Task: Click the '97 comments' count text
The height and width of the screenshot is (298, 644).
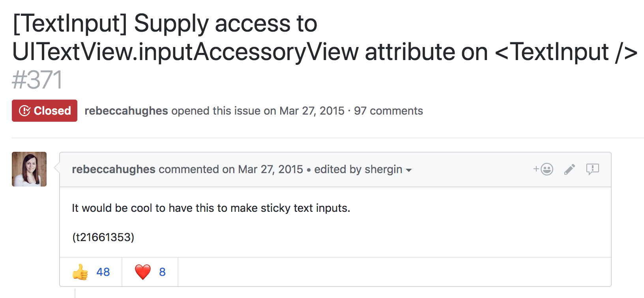Action: point(388,111)
